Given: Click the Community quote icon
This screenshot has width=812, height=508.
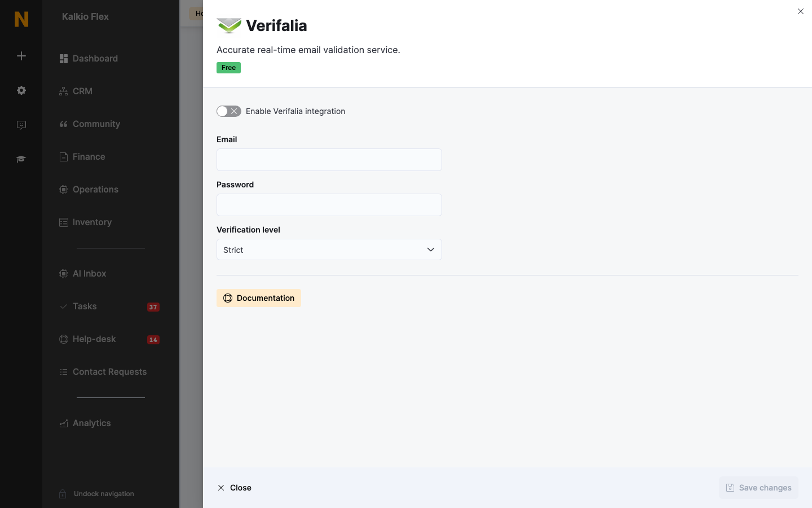Looking at the screenshot, I should tap(64, 124).
